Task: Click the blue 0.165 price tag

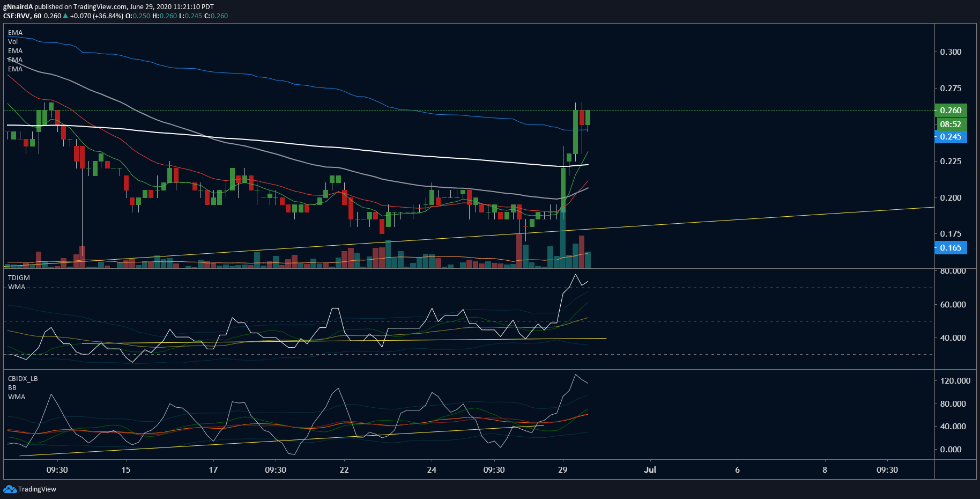Action: pyautogui.click(x=951, y=248)
